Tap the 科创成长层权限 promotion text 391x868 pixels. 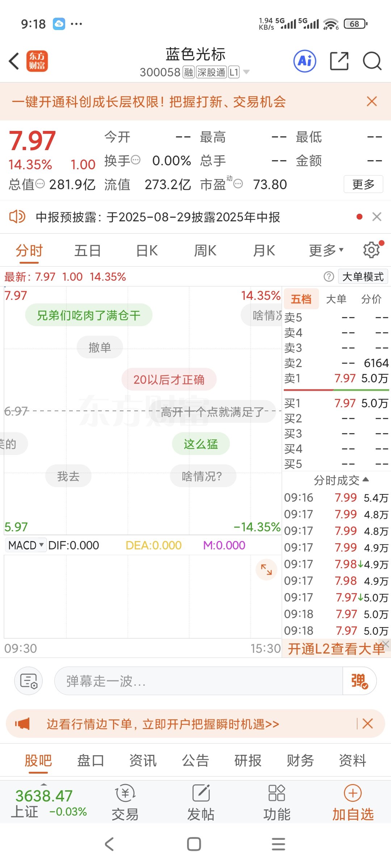(149, 102)
